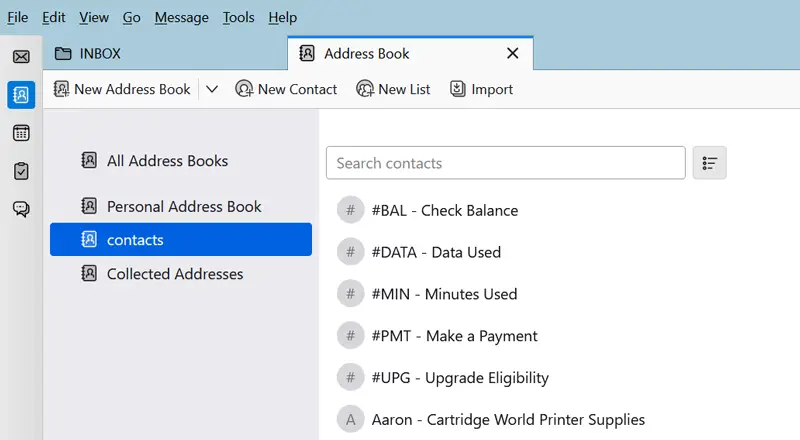
Task: Open the Tools menu
Action: click(x=238, y=17)
